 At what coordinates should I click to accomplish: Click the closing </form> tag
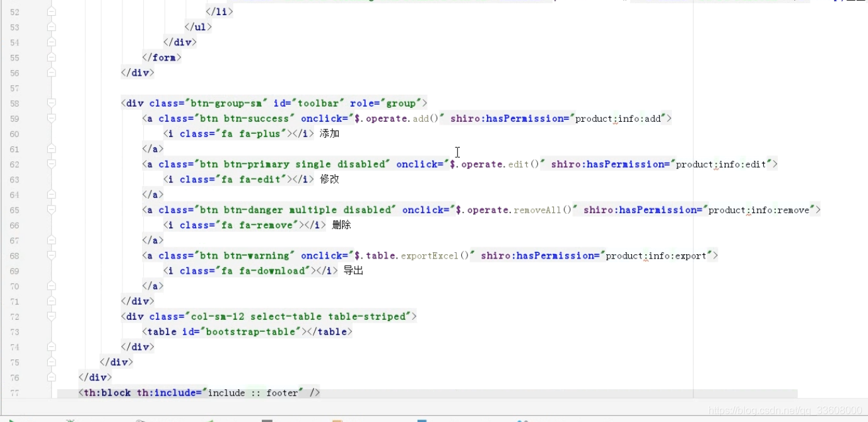[x=162, y=57]
